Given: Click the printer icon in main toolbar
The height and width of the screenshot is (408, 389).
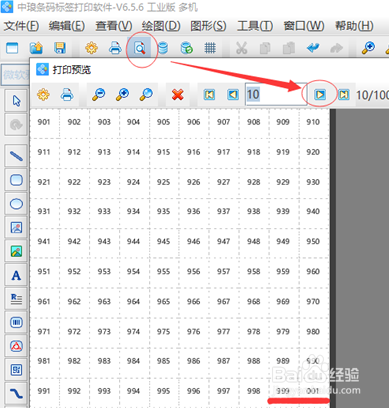Looking at the screenshot, I should [115, 48].
